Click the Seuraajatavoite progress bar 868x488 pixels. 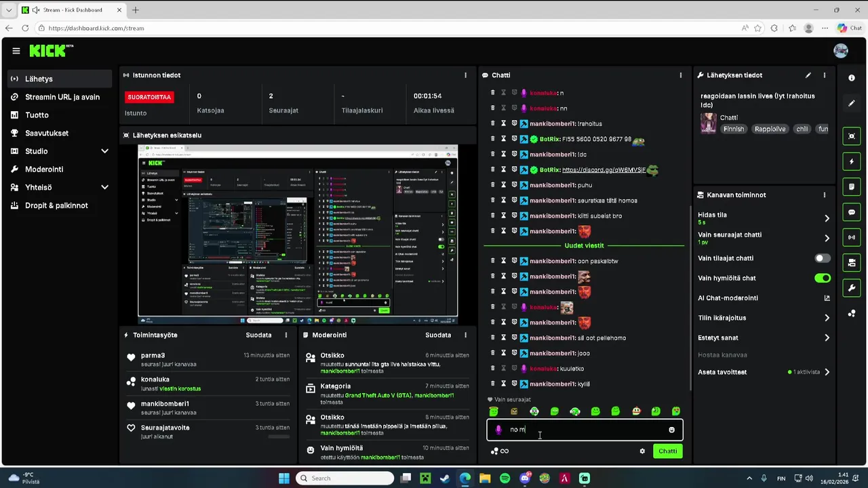pyautogui.click(x=279, y=436)
